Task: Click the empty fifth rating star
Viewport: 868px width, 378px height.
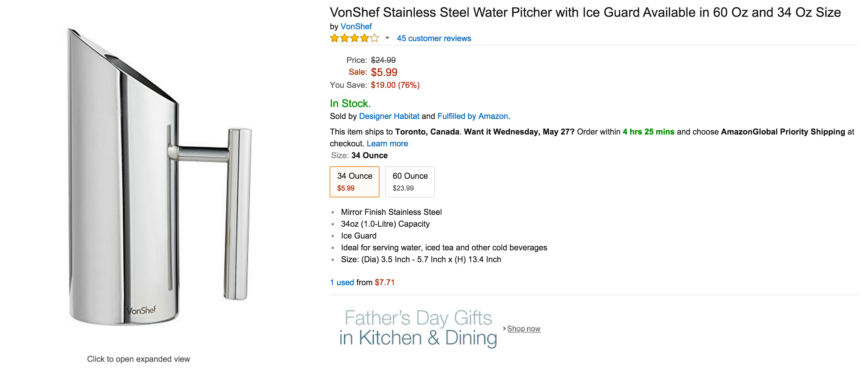Action: [374, 38]
